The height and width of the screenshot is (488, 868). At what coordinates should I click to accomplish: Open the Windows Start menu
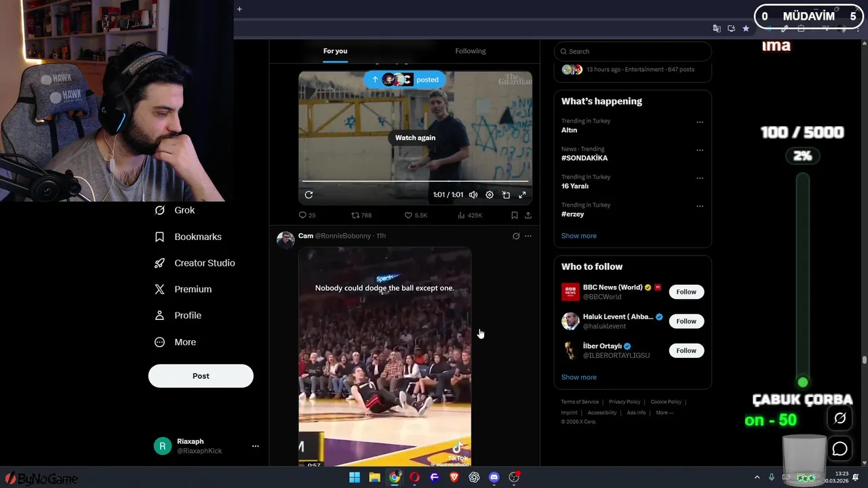coord(355,477)
